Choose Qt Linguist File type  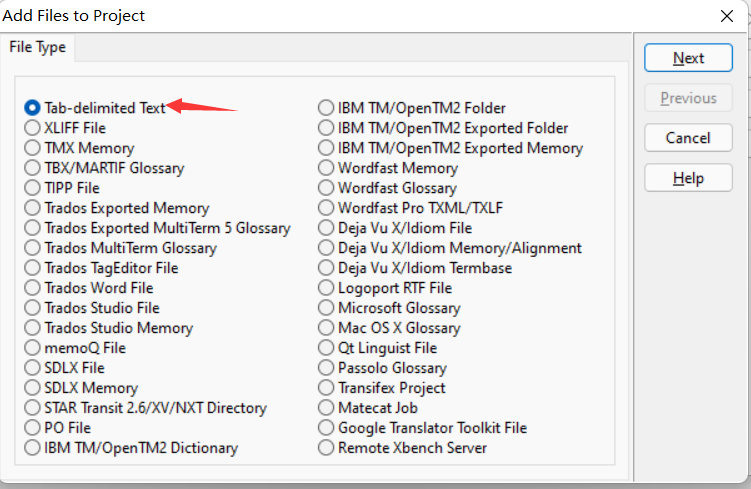pyautogui.click(x=326, y=348)
